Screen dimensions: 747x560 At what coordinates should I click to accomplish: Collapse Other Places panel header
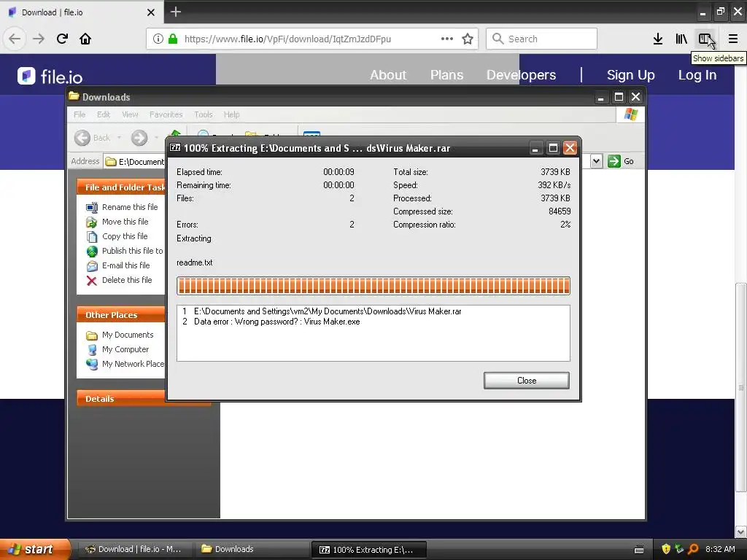click(121, 315)
